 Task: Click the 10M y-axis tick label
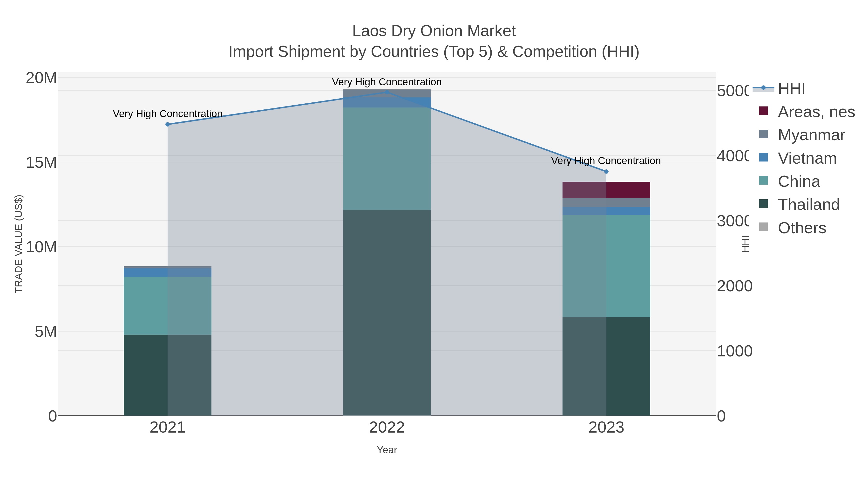pos(41,247)
